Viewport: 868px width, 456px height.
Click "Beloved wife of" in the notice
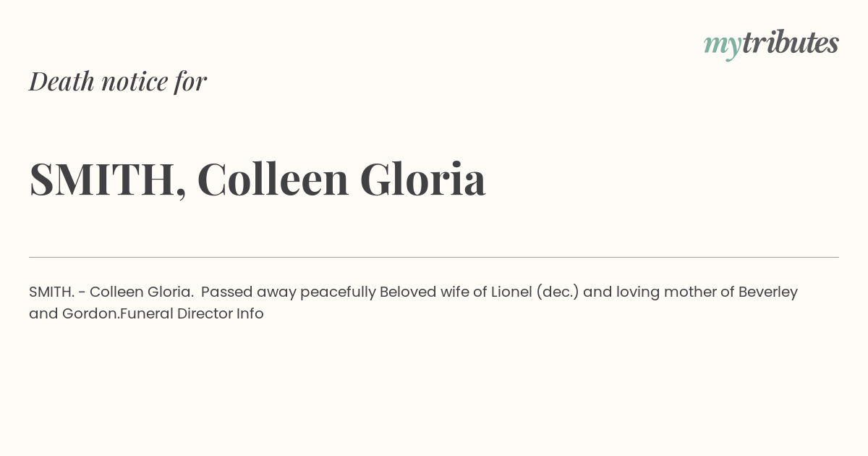(433, 292)
